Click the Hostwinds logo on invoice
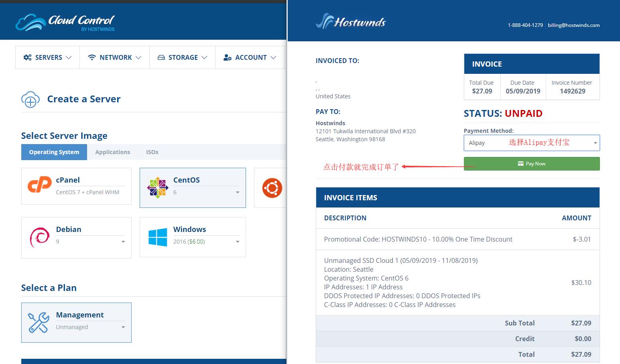 point(351,21)
